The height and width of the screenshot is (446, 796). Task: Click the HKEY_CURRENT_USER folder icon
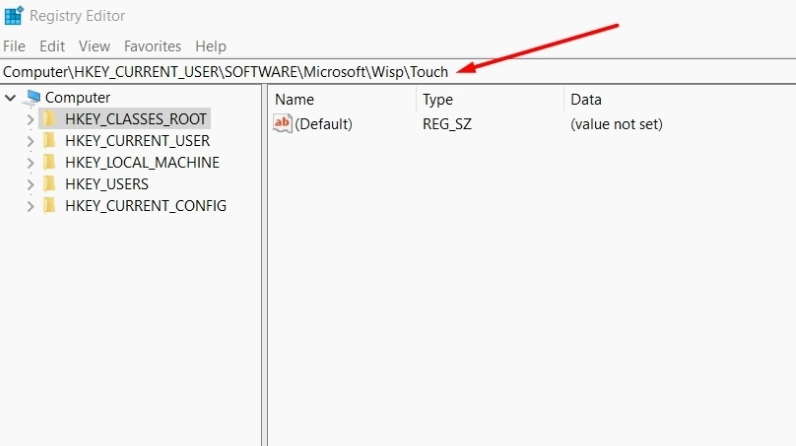click(50, 141)
